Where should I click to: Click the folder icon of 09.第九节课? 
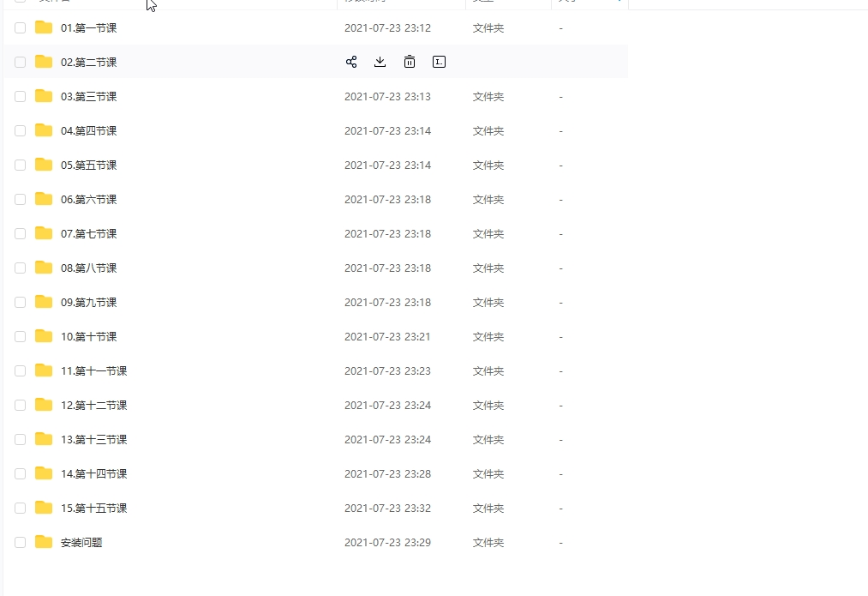click(44, 303)
